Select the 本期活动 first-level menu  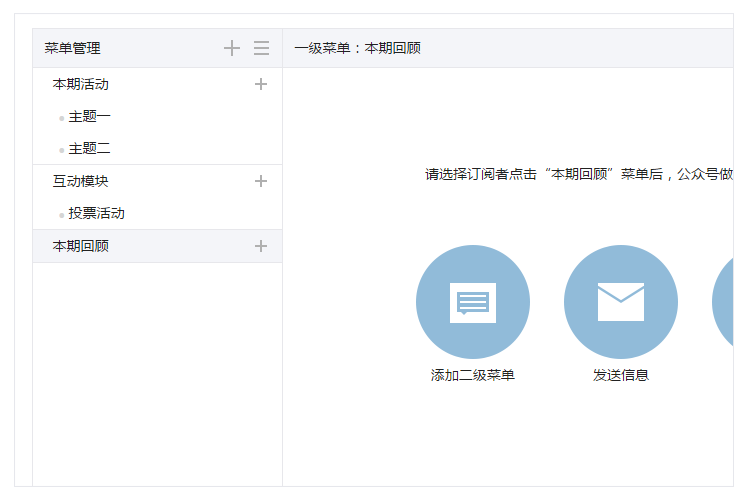coord(81,84)
